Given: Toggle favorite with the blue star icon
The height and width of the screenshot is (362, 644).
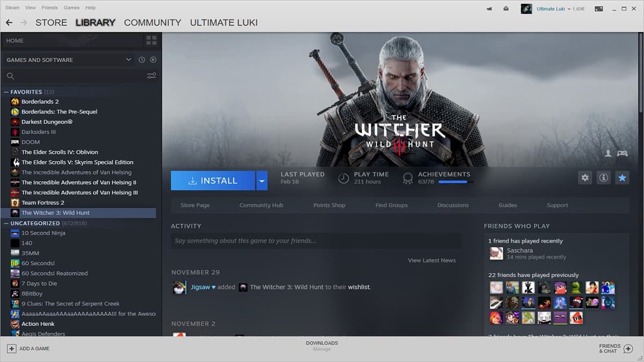Looking at the screenshot, I should click(622, 178).
